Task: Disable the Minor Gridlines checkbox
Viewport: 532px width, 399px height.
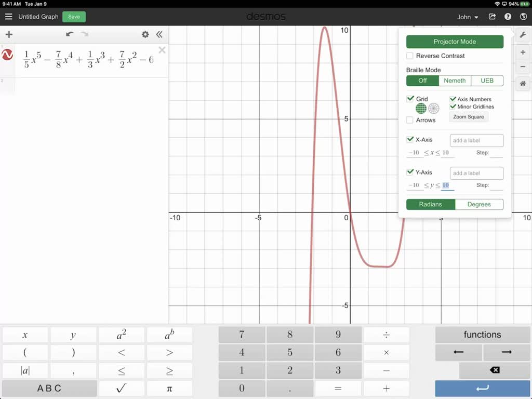Action: (x=454, y=107)
